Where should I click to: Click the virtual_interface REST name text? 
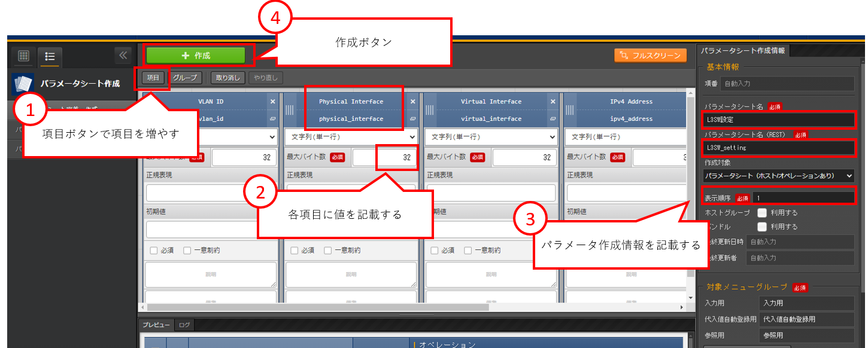point(491,119)
